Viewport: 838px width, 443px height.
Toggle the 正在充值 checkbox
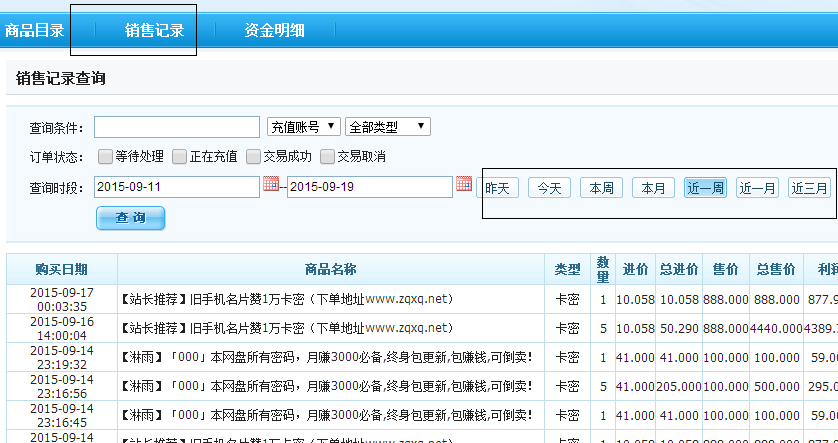point(179,156)
